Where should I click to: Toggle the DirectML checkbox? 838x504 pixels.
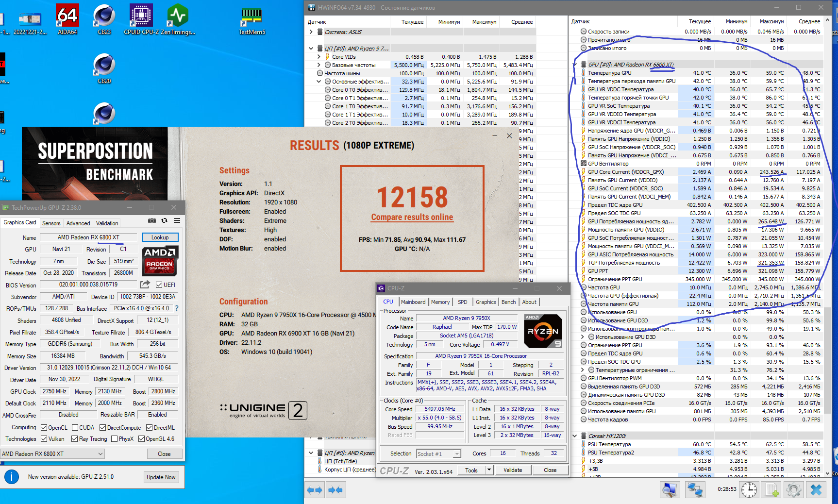(150, 428)
